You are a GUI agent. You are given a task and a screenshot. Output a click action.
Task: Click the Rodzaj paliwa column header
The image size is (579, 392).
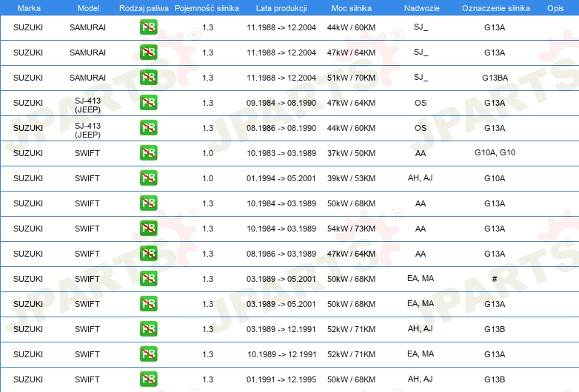pos(144,8)
